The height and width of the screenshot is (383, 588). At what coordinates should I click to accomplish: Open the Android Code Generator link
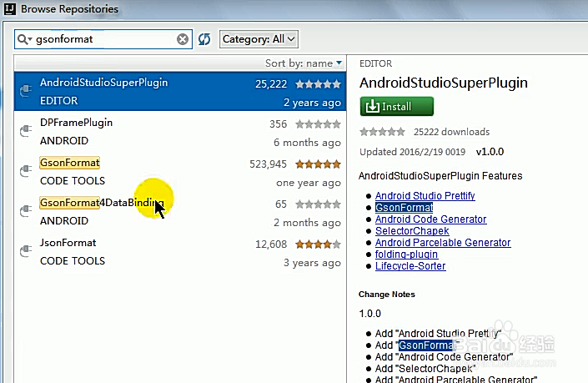[431, 219]
